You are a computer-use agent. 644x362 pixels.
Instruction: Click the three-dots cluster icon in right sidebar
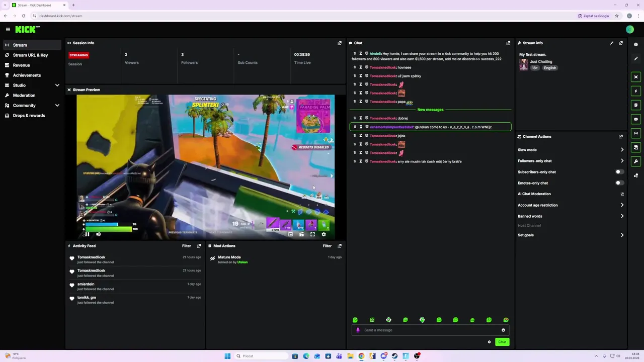(x=636, y=175)
